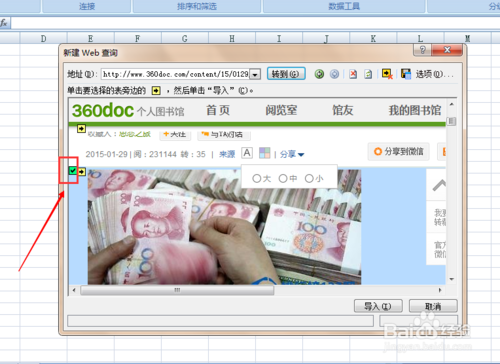The height and width of the screenshot is (364, 500).
Task: Click the yellow arrow selector beside green check
Action: 82,171
